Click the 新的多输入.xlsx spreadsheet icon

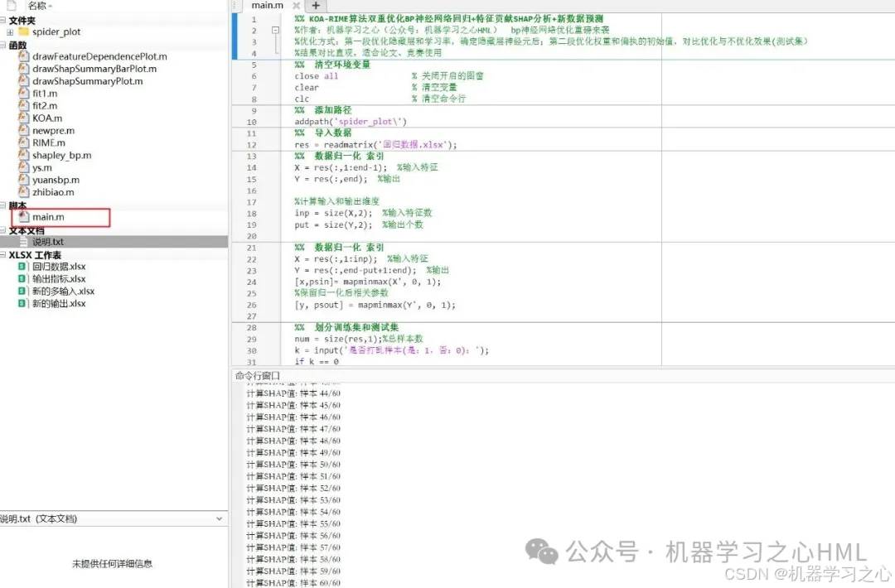(x=22, y=292)
